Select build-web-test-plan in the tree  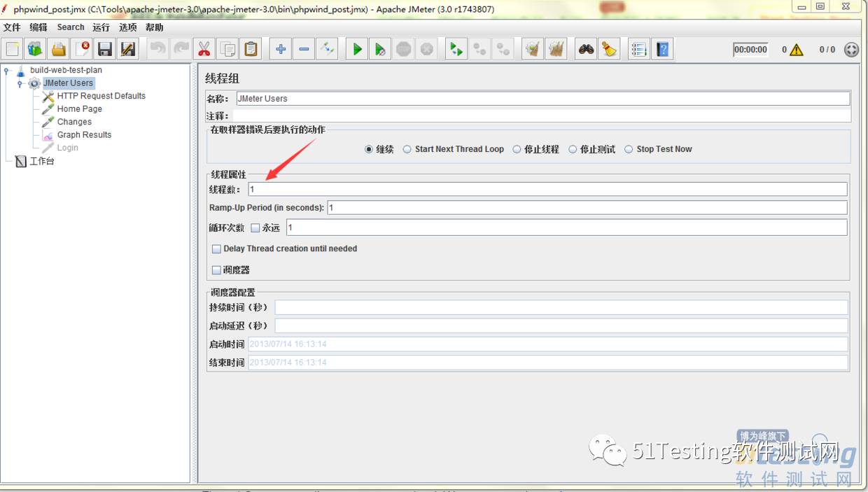66,70
